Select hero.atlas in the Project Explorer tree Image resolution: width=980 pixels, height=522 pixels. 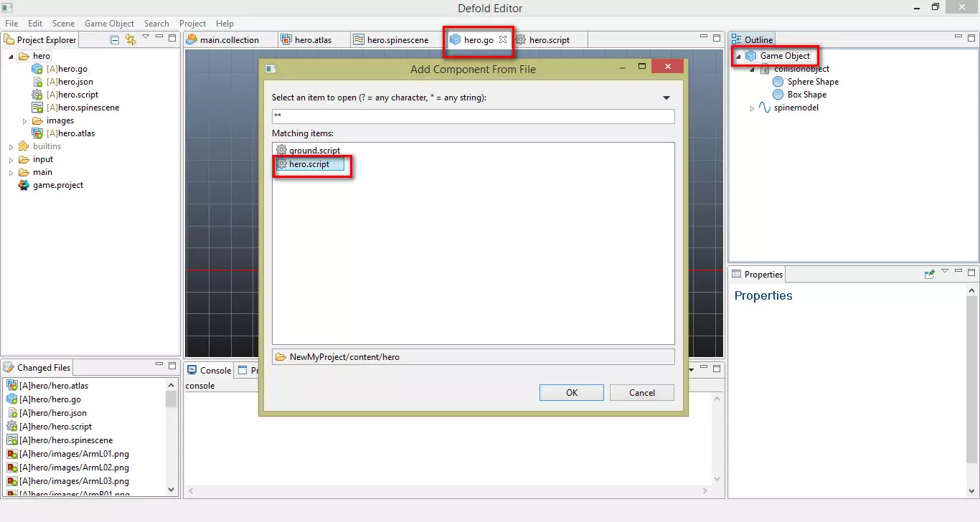pyautogui.click(x=70, y=133)
